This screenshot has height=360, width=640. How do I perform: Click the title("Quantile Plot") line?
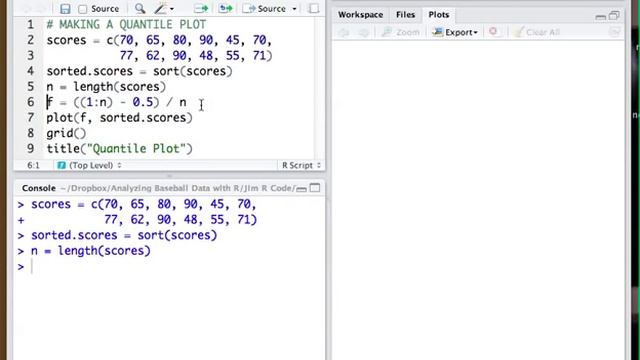click(119, 149)
